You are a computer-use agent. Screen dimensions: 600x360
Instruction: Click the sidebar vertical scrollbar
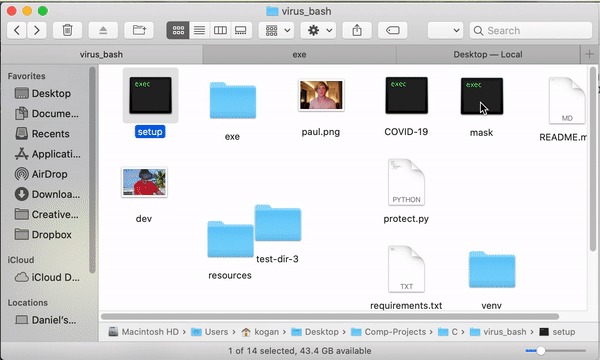point(92,170)
